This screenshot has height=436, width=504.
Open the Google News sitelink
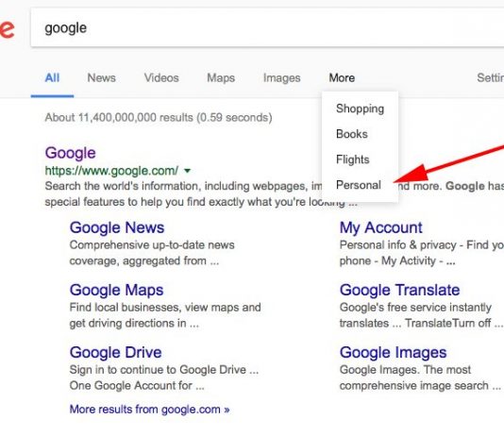pyautogui.click(x=117, y=227)
